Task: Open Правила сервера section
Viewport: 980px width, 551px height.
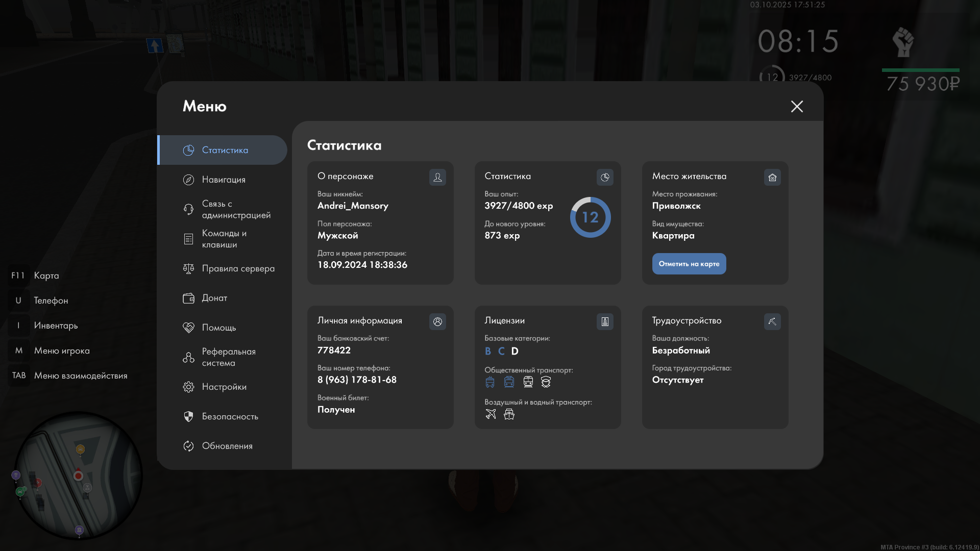Action: point(238,268)
